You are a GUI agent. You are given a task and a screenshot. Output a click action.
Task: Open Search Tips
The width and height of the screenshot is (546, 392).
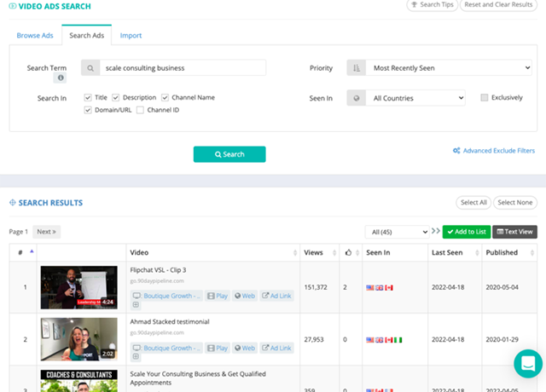(433, 5)
